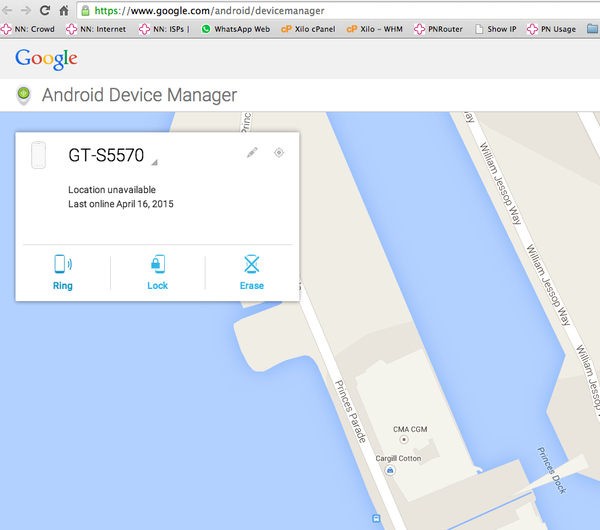
Task: Open the PN Usage bookmark
Action: [551, 29]
